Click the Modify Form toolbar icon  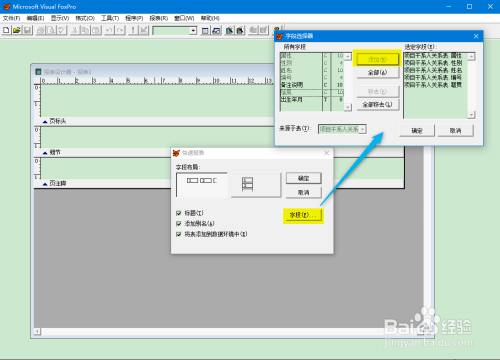[144, 30]
